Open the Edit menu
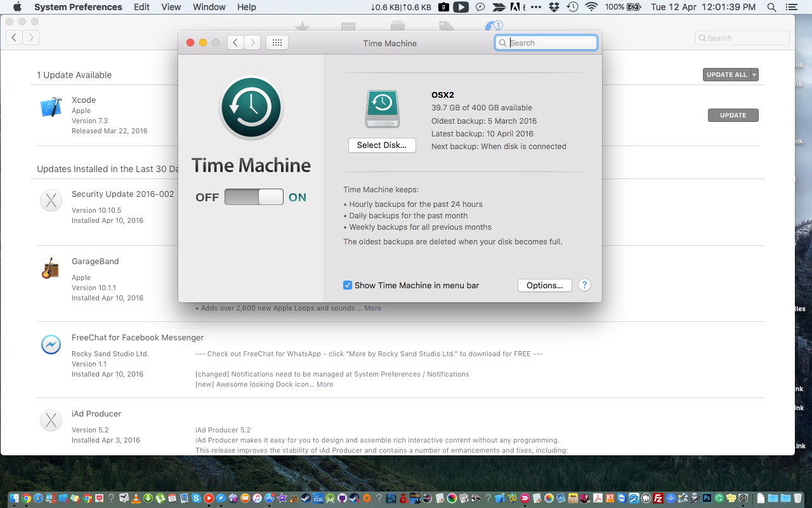The image size is (812, 508). pyautogui.click(x=141, y=7)
